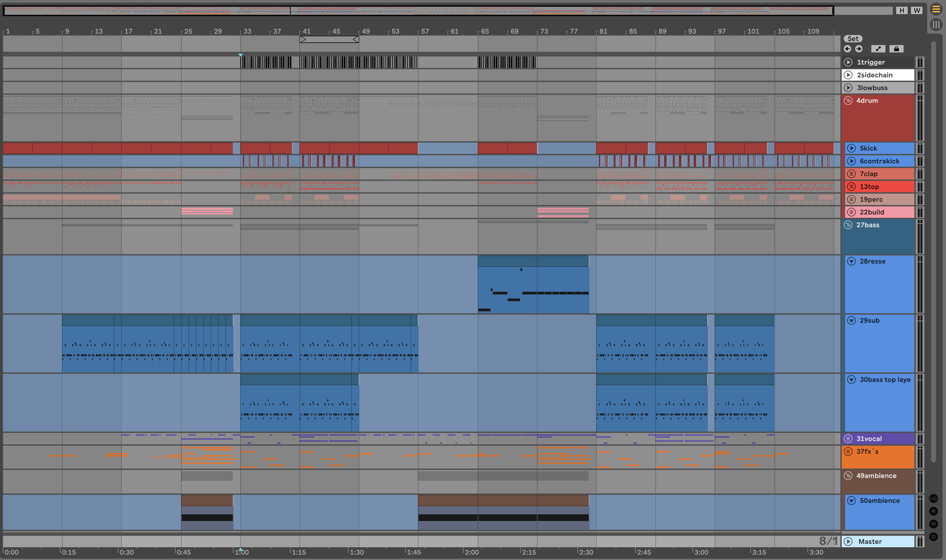Show the In/Out section (I-O)
This screenshot has height=560, width=946.
[933, 498]
